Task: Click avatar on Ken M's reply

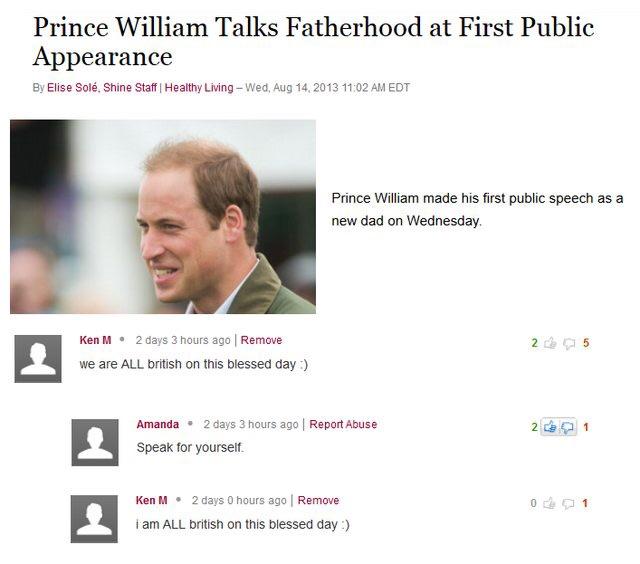Action: coord(94,519)
